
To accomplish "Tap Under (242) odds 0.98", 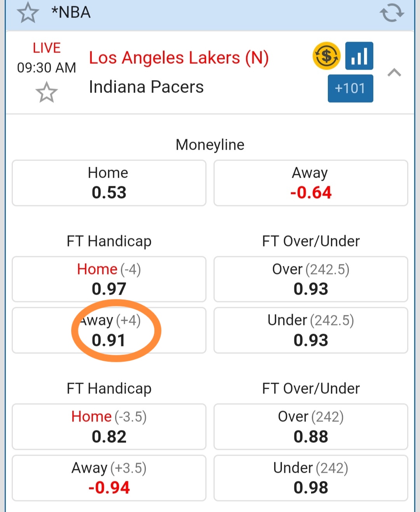I will tap(311, 478).
